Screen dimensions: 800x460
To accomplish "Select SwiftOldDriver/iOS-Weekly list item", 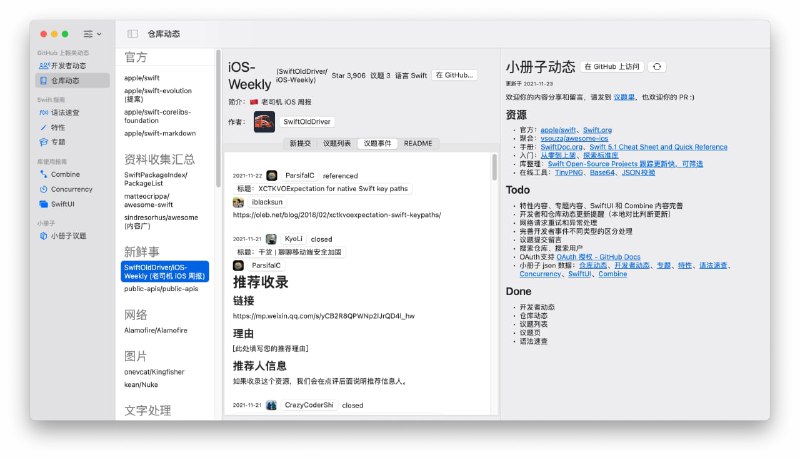I will click(x=165, y=272).
